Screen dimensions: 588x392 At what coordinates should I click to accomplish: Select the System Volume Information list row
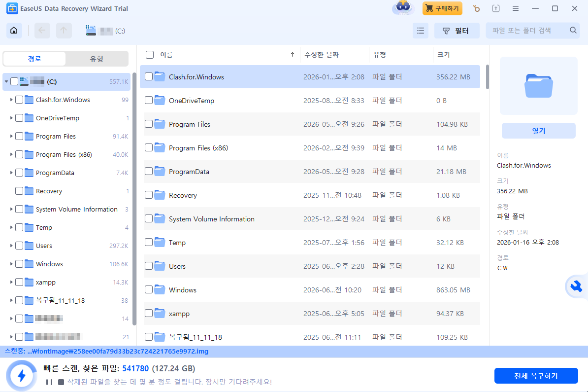[x=312, y=218]
